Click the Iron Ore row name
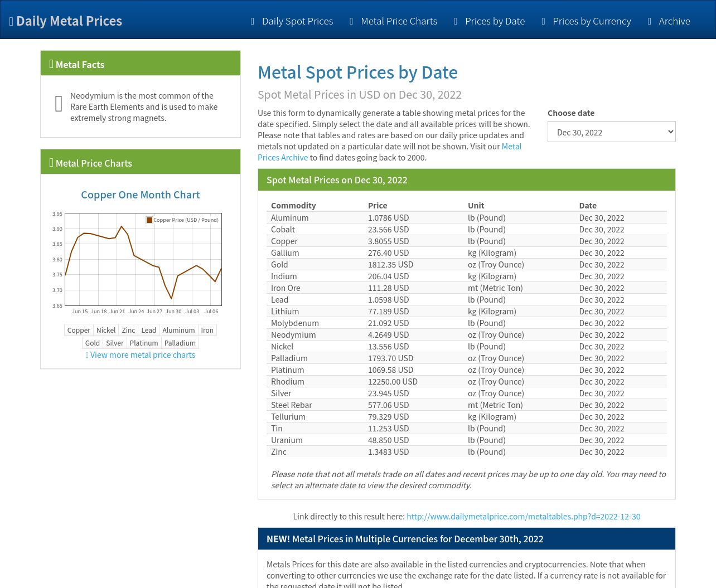The width and height of the screenshot is (716, 588). point(286,288)
